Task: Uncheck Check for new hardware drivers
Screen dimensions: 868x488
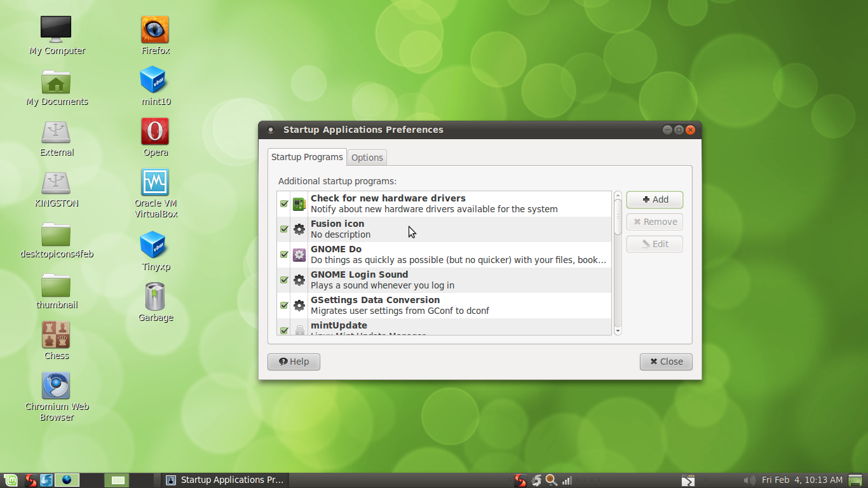Action: pyautogui.click(x=283, y=203)
